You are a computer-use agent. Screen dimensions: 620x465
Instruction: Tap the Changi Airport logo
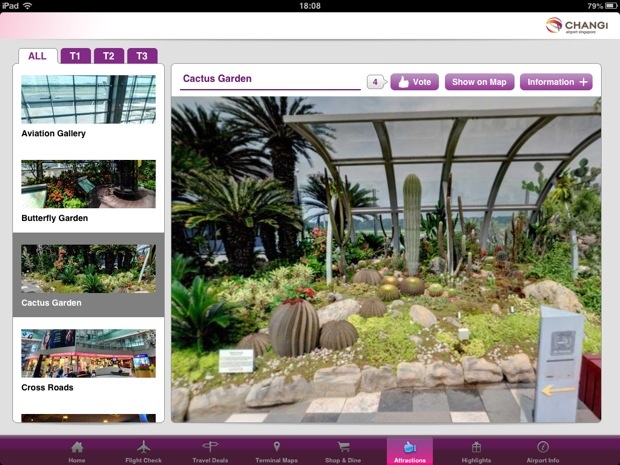click(x=576, y=26)
